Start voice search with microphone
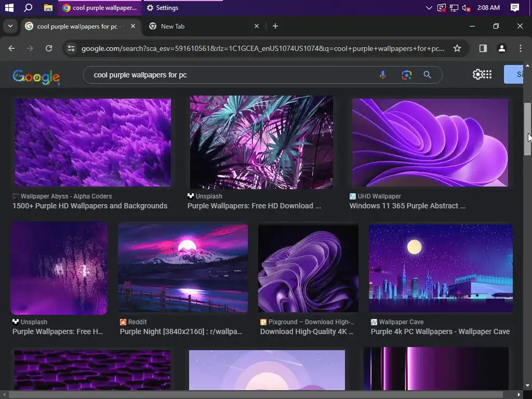Screen dimensions: 532x399 point(383,75)
